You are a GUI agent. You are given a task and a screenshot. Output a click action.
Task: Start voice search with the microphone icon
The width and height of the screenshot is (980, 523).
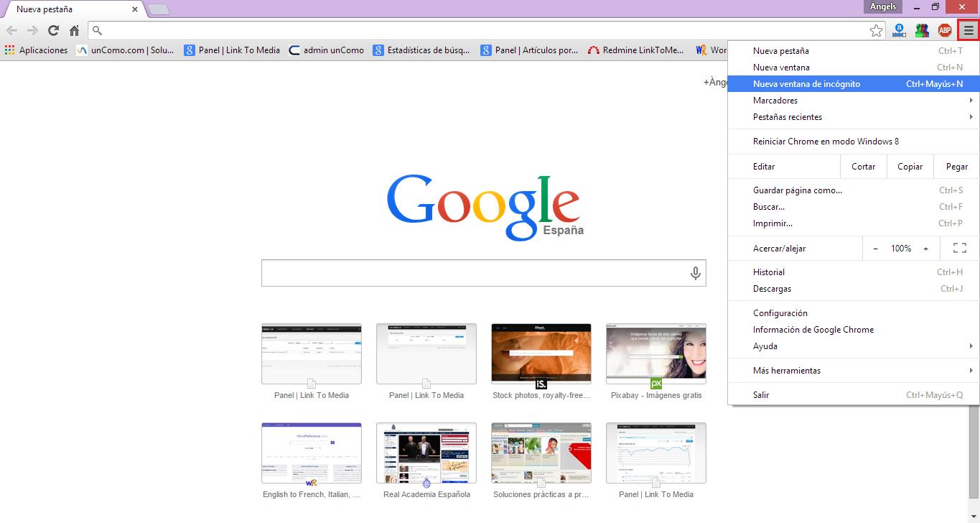tap(695, 273)
